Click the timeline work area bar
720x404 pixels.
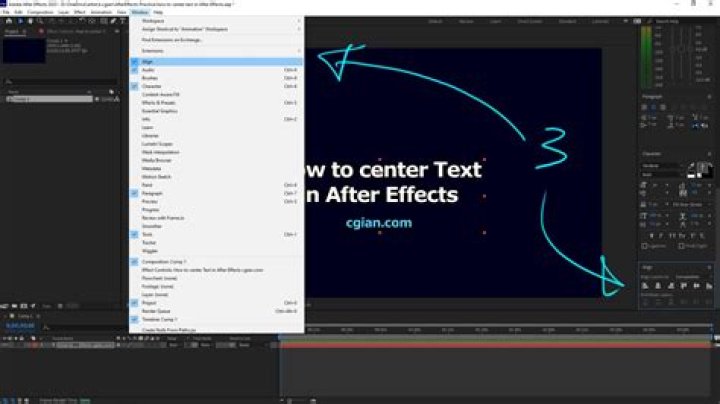pos(495,338)
